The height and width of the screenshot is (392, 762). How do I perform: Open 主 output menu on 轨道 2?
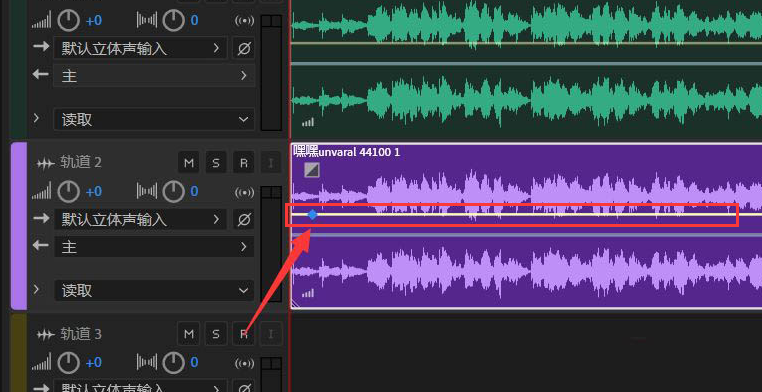coord(154,247)
